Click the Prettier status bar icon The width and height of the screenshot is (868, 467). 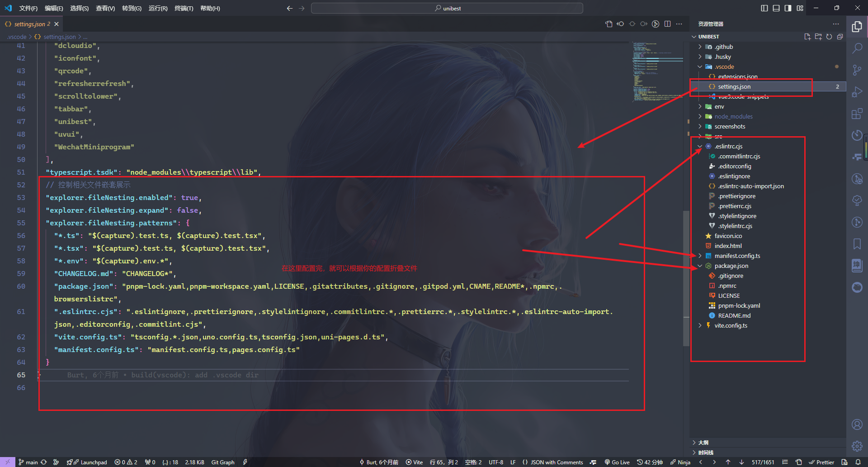pyautogui.click(x=821, y=462)
